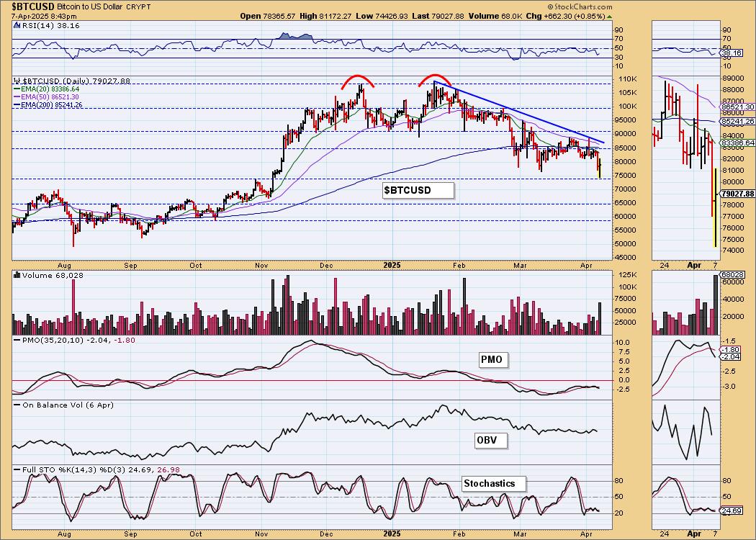Click the right red arc over the January peak
Screen dimensions: 756x540
(435, 80)
